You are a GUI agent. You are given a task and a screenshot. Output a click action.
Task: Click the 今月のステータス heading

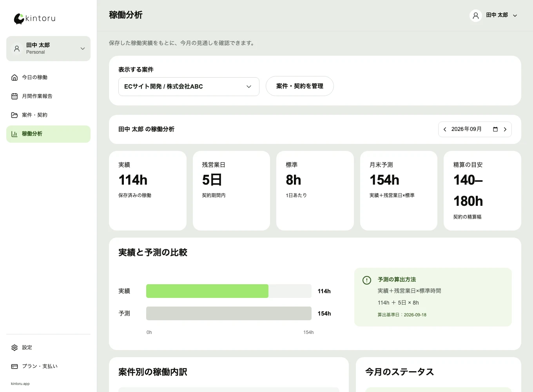(399, 372)
